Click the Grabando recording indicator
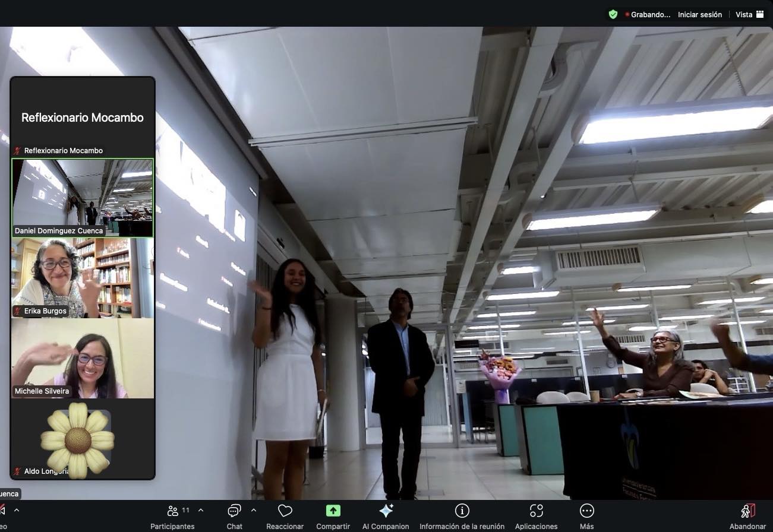The width and height of the screenshot is (773, 532). (648, 14)
